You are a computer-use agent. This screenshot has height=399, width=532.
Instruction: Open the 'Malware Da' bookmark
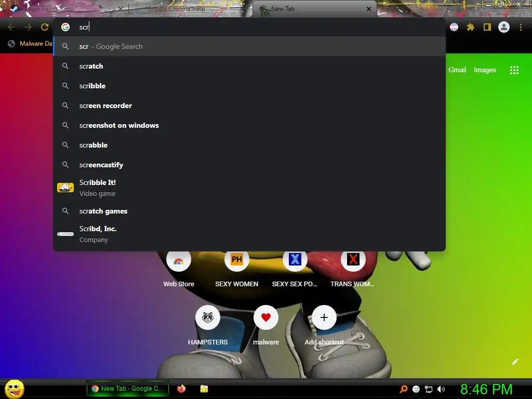[x=31, y=44]
